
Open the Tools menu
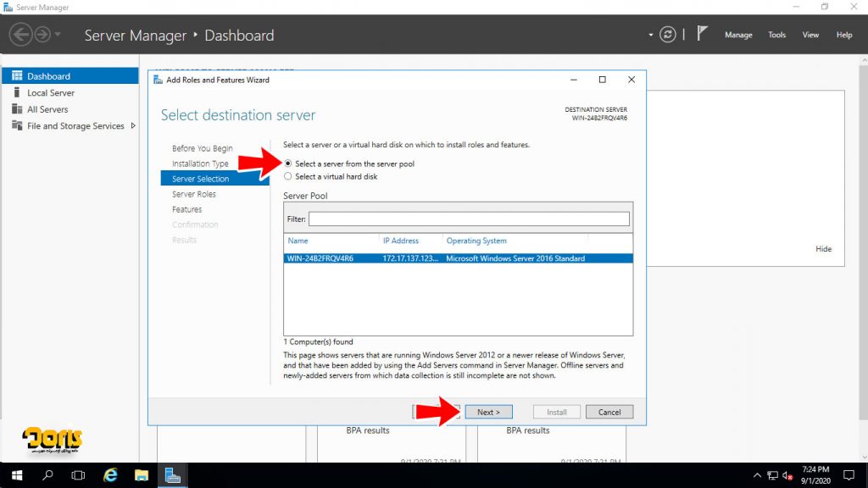point(776,35)
